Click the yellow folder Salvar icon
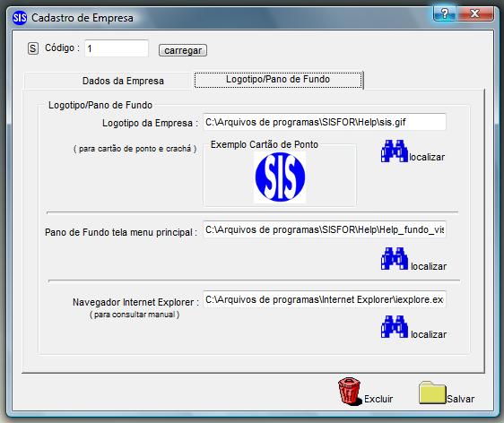 point(432,393)
